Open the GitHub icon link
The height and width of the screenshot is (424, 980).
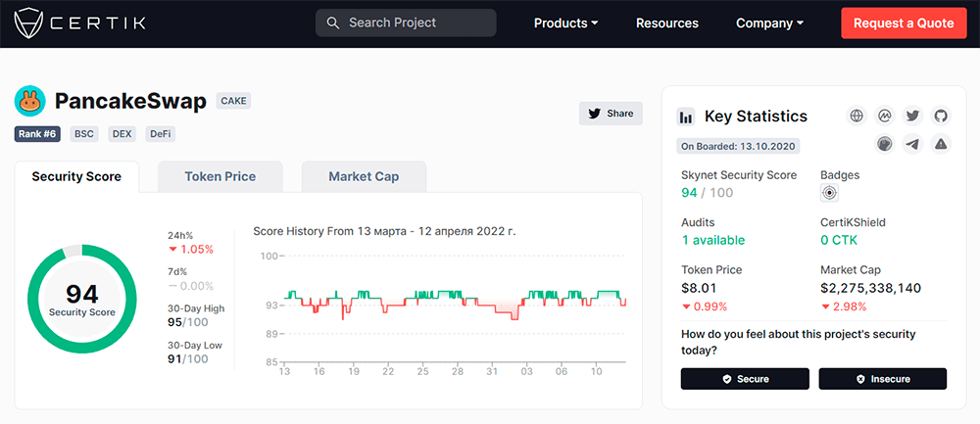click(x=941, y=116)
